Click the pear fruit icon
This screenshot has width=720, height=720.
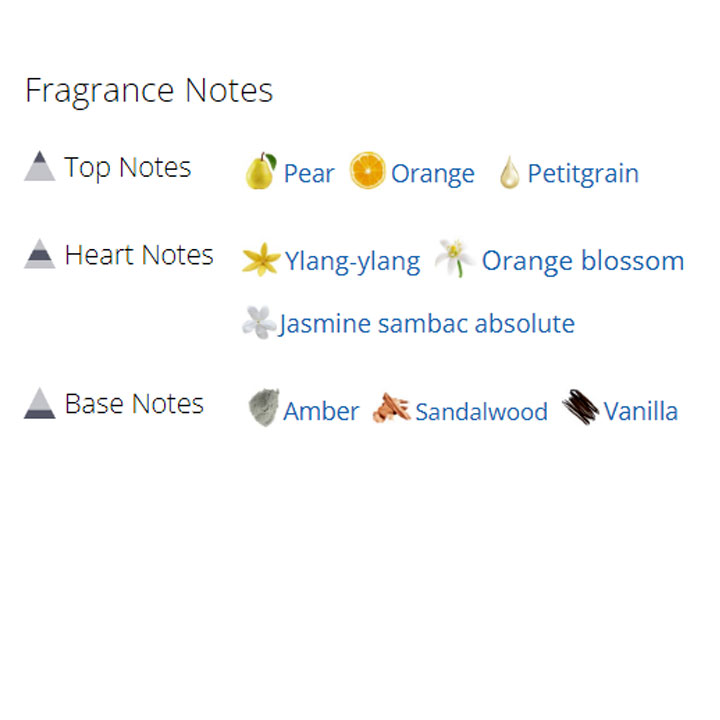[x=260, y=171]
